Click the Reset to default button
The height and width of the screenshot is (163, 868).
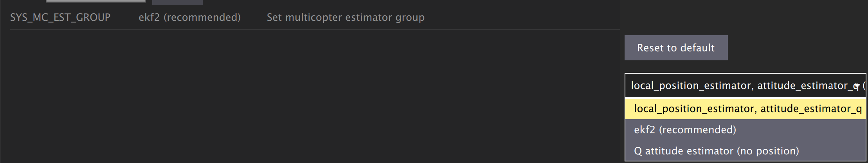(676, 48)
